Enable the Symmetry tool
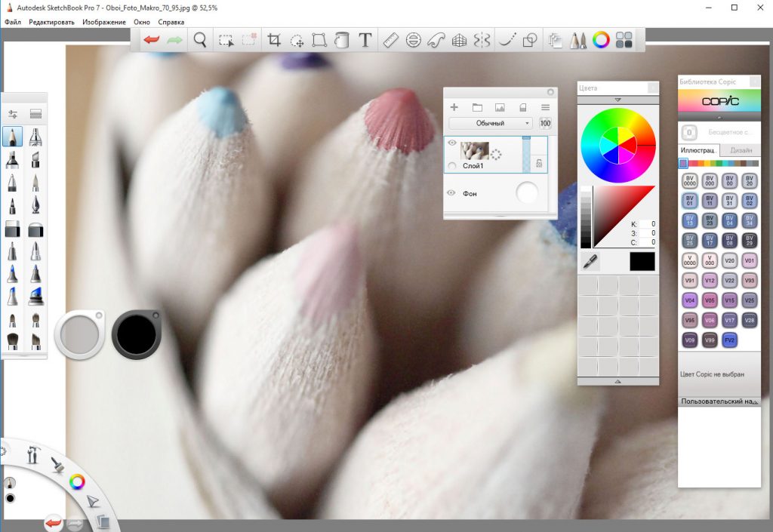The height and width of the screenshot is (532, 773). (482, 40)
